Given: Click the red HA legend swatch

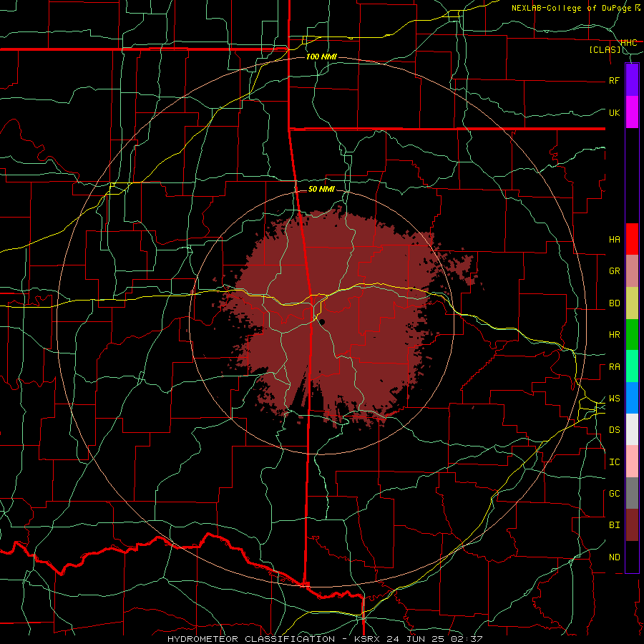Looking at the screenshot, I should (632, 239).
